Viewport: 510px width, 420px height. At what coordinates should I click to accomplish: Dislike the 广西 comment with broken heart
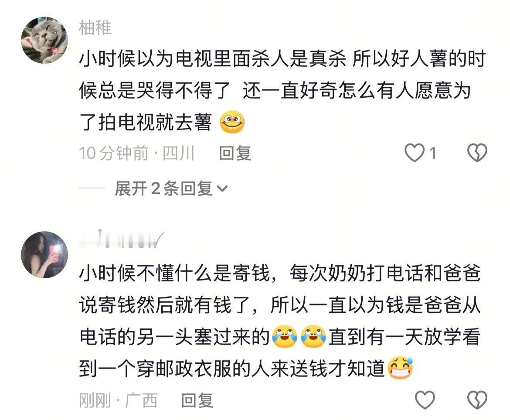click(x=477, y=400)
